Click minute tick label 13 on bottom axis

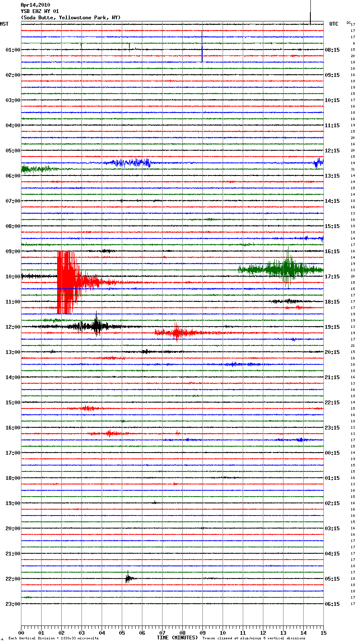(x=283, y=633)
